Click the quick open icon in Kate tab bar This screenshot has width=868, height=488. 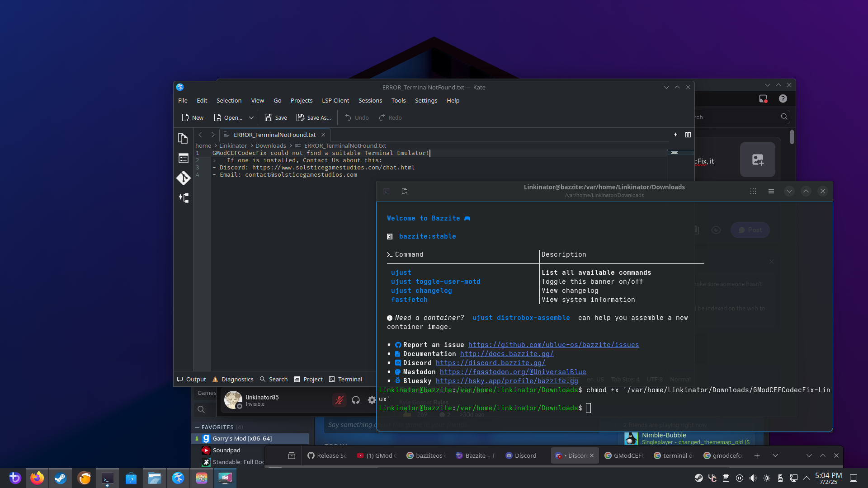(x=675, y=135)
